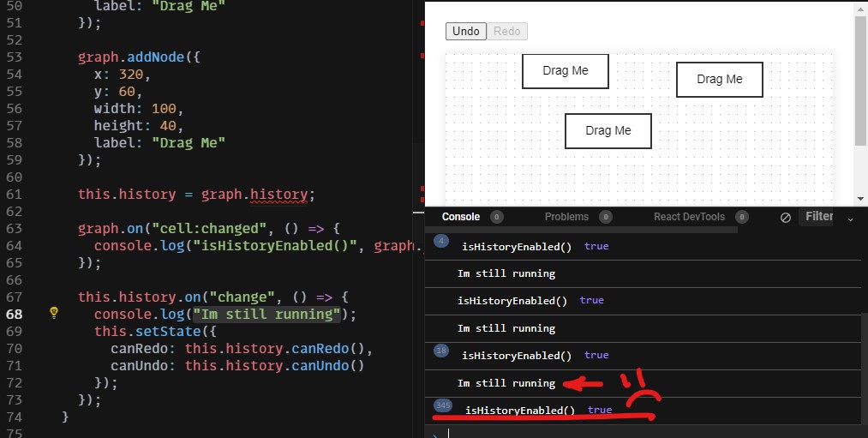Click line number 67 in the gutter
The height and width of the screenshot is (438, 868).
pyautogui.click(x=14, y=297)
